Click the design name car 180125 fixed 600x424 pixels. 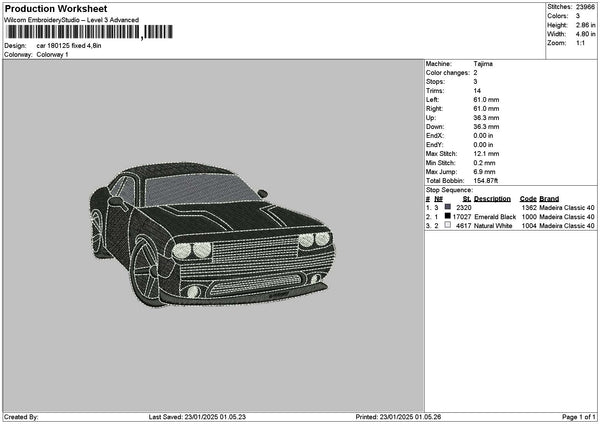click(x=69, y=45)
